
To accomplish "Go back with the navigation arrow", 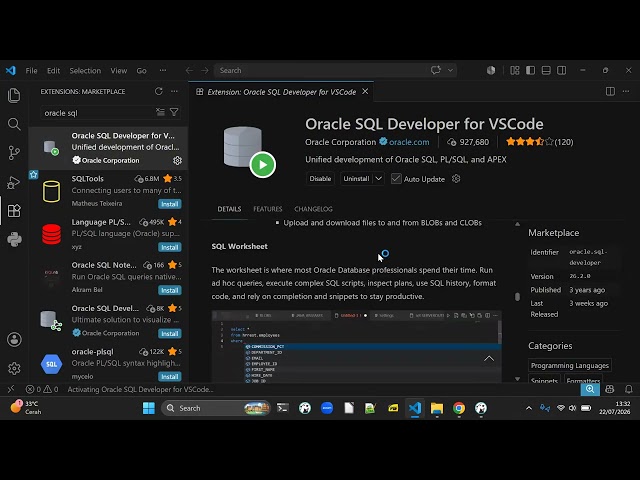I will tap(189, 71).
